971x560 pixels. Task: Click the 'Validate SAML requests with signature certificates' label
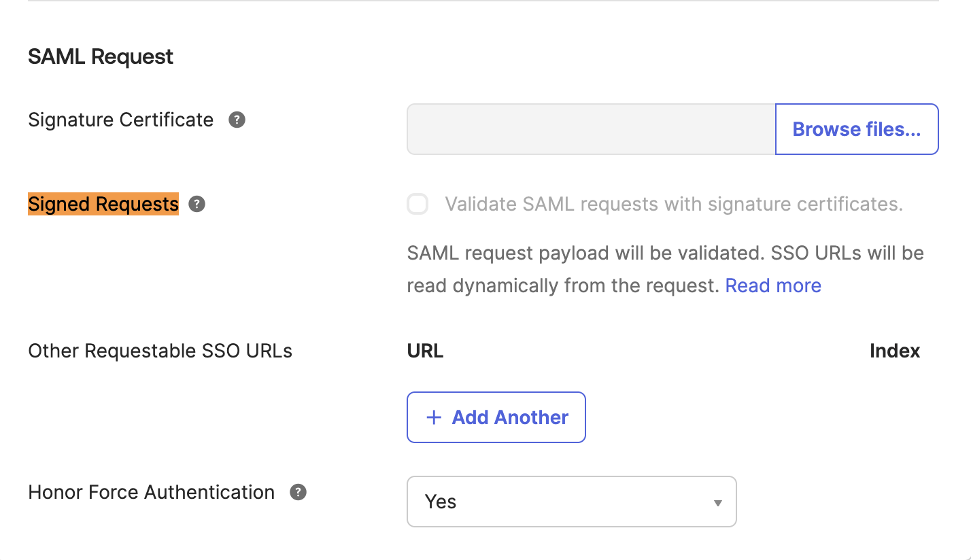pyautogui.click(x=673, y=204)
